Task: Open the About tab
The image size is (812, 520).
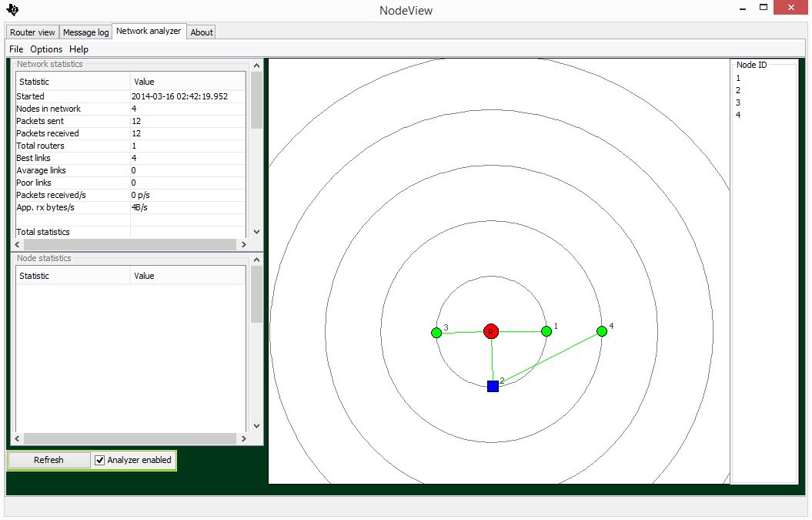Action: point(202,32)
